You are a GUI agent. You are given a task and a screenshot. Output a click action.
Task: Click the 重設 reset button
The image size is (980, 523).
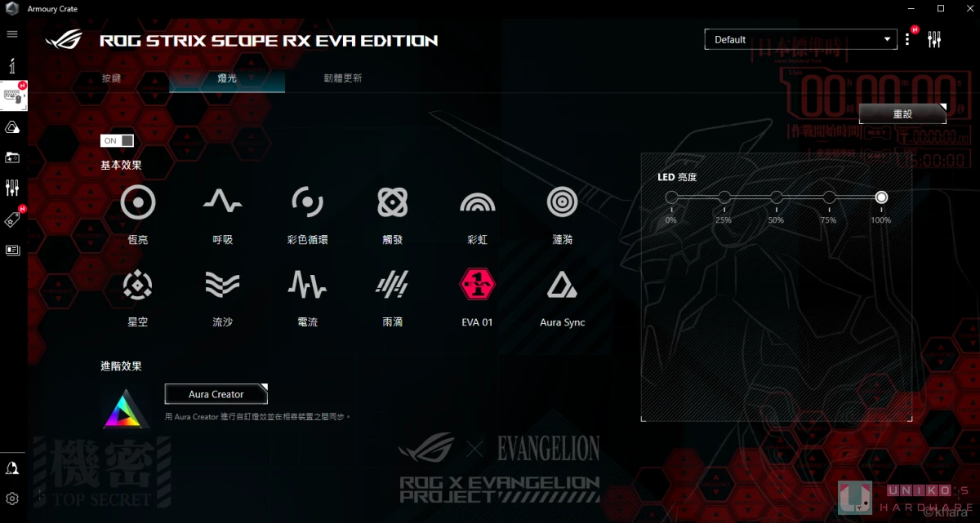[x=902, y=114]
